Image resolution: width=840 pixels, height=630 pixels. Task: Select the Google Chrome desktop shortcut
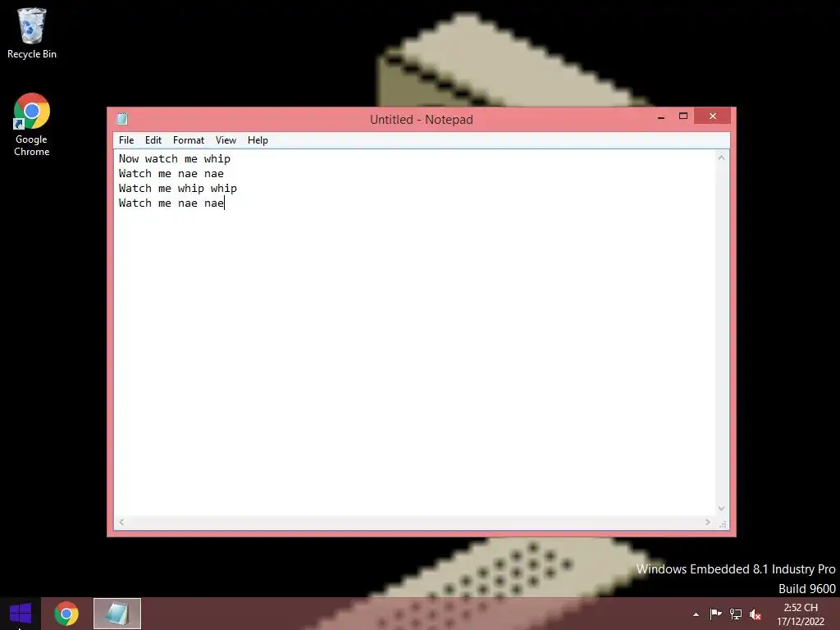coord(32,125)
